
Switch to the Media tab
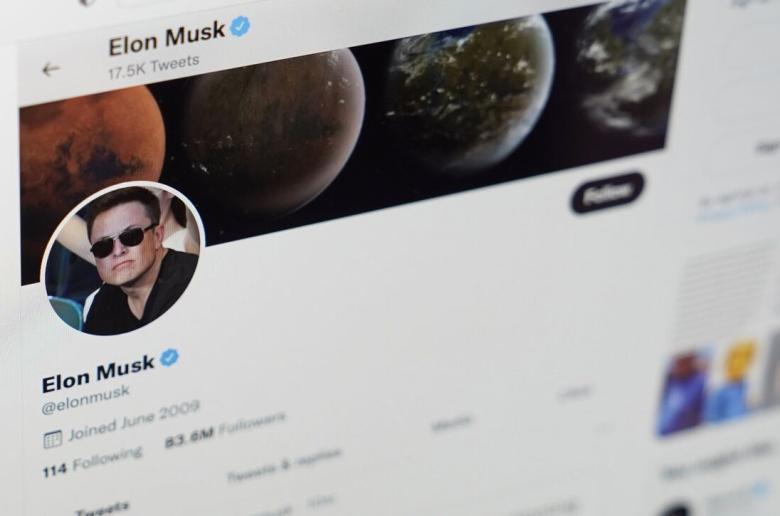click(x=452, y=423)
